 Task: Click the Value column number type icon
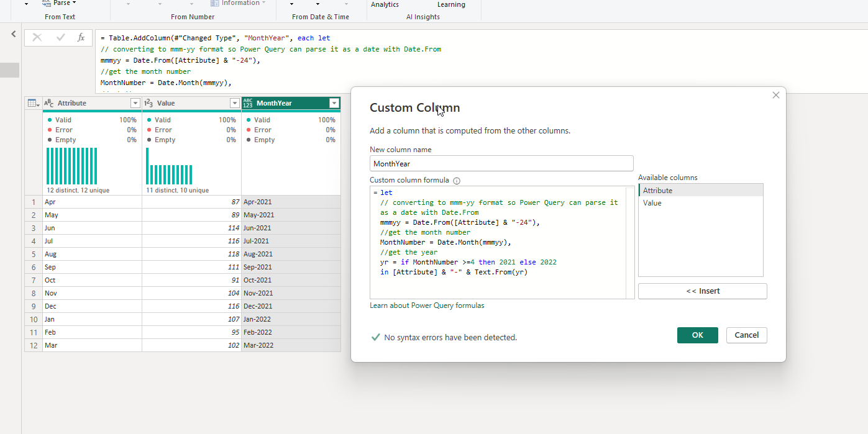click(148, 103)
